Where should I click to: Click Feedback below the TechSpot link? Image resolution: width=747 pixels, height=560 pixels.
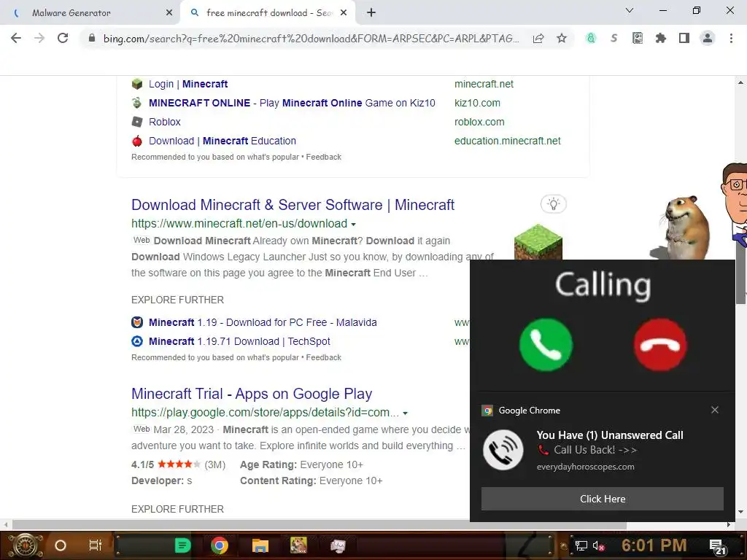pos(323,357)
